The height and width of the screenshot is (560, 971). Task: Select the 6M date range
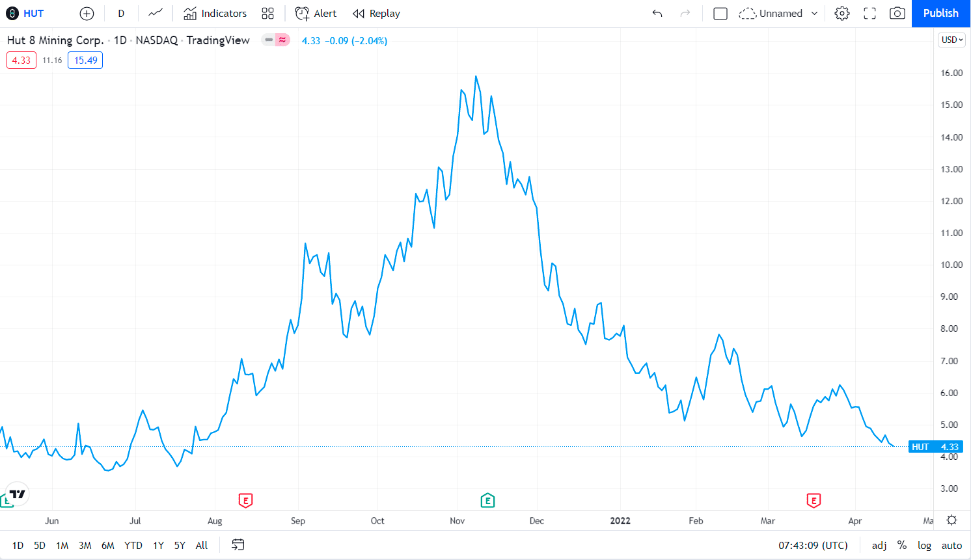click(108, 545)
